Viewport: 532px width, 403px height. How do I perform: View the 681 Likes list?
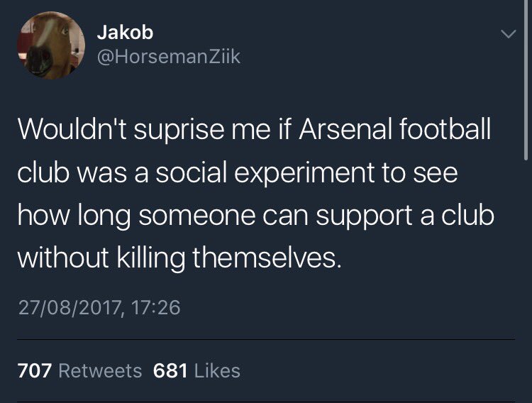tap(196, 370)
